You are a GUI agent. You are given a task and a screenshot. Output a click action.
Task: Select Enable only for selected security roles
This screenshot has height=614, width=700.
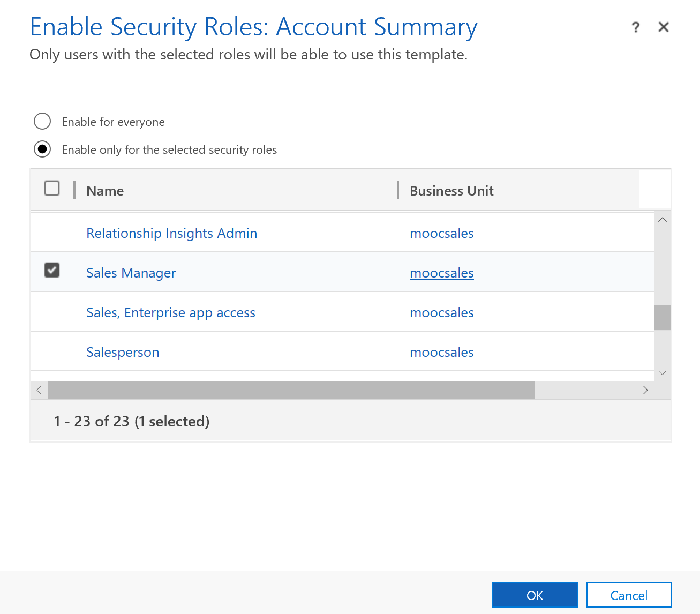(42, 149)
